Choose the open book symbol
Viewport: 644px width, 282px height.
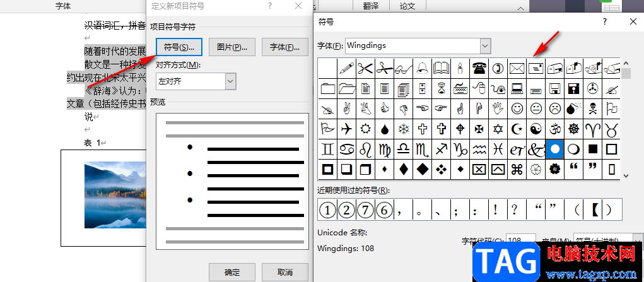[441, 68]
